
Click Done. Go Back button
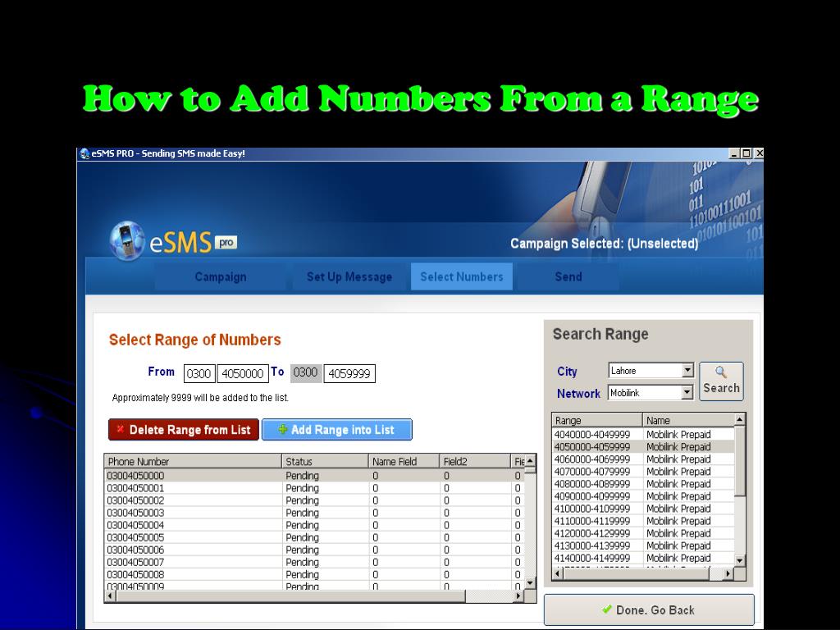pyautogui.click(x=649, y=609)
